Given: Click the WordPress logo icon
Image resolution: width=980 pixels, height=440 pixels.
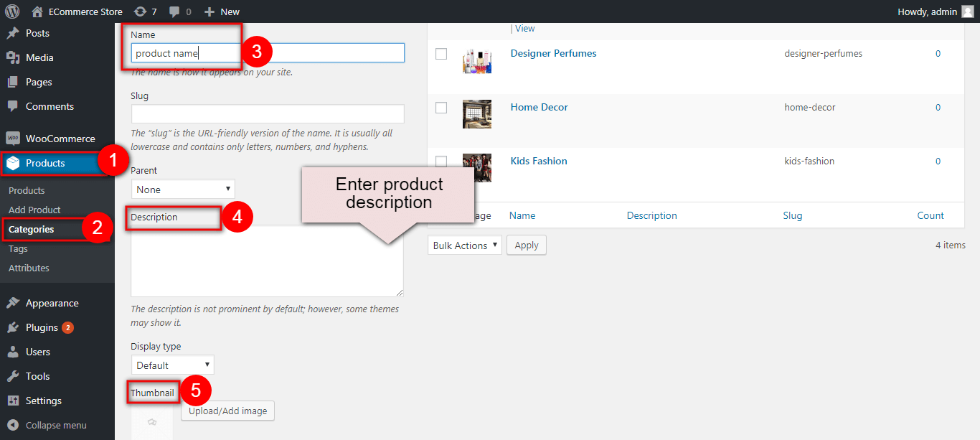Looking at the screenshot, I should pyautogui.click(x=11, y=11).
